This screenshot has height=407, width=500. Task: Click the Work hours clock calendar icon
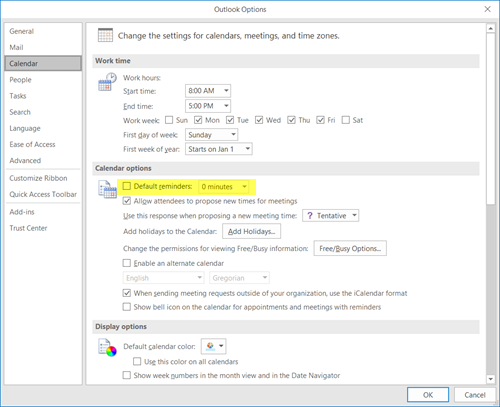[x=107, y=82]
